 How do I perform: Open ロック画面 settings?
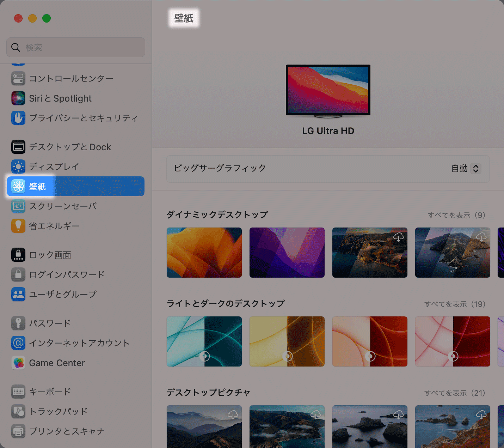tap(76, 255)
